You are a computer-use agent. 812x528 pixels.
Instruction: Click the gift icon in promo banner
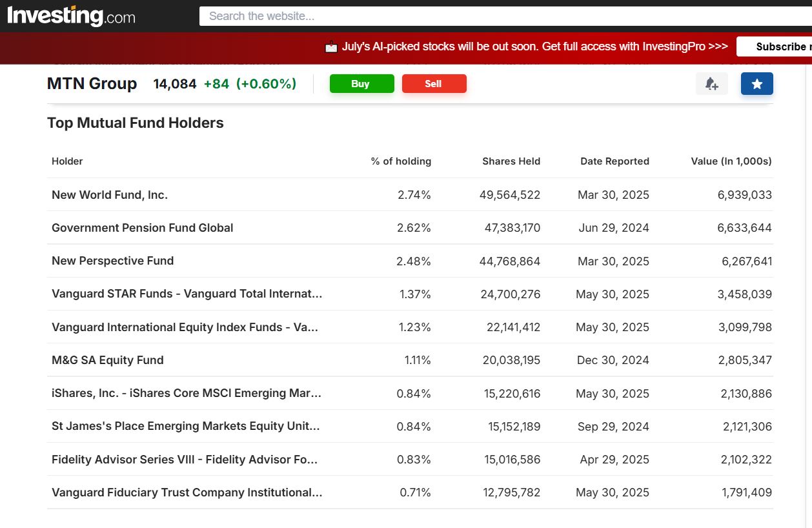point(331,46)
